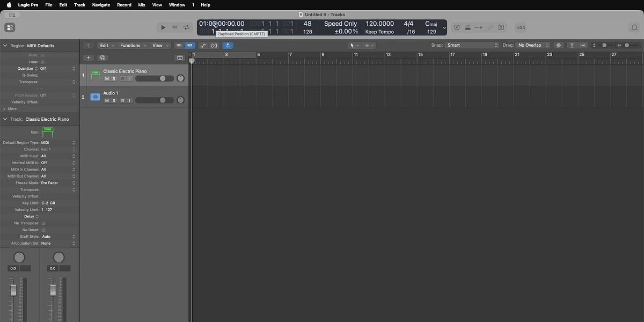Viewport: 644px width, 322px height.
Task: Collapse the Track: Classic Electric Piano section
Action: point(5,119)
